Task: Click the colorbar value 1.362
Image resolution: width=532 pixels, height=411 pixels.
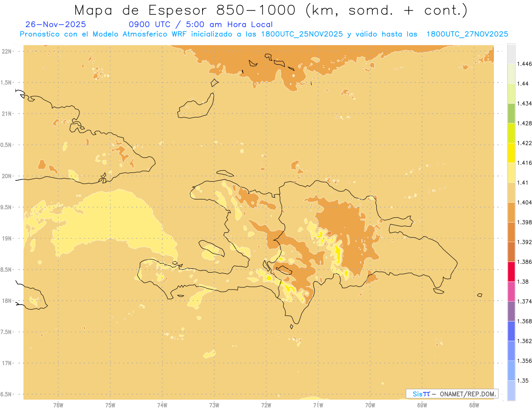Action: [525, 341]
